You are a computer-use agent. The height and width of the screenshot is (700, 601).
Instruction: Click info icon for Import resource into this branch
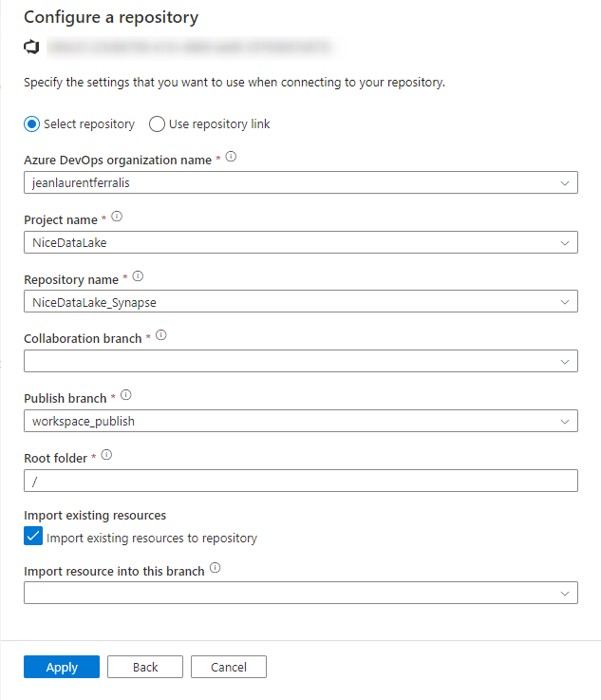click(216, 568)
